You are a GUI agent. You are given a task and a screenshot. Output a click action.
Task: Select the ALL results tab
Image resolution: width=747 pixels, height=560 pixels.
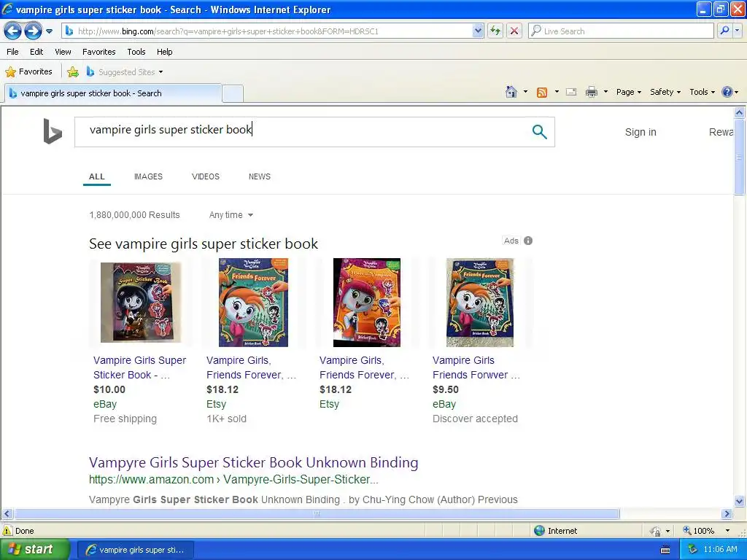pyautogui.click(x=97, y=176)
